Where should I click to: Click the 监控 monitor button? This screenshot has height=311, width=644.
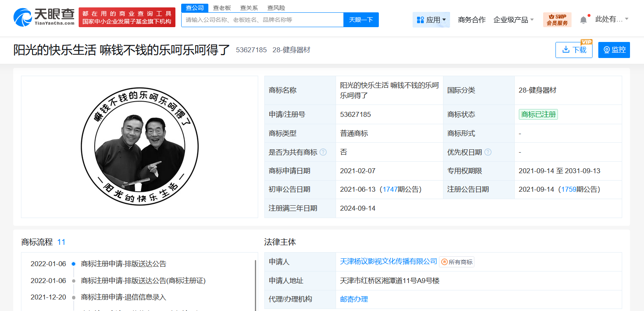pyautogui.click(x=614, y=50)
